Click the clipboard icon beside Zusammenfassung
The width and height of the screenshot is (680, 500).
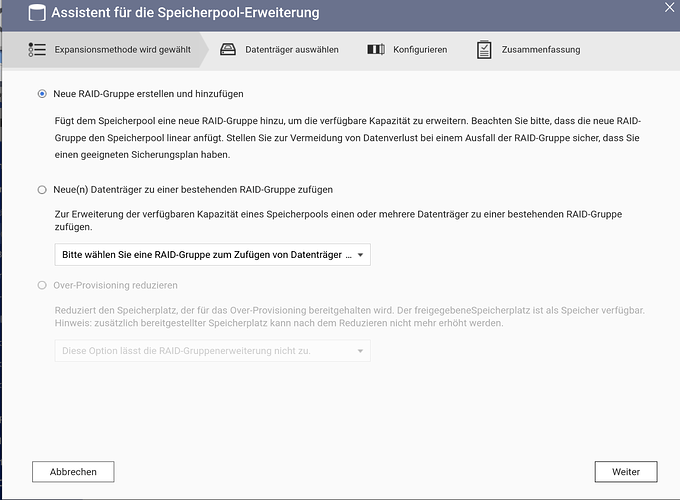point(484,49)
